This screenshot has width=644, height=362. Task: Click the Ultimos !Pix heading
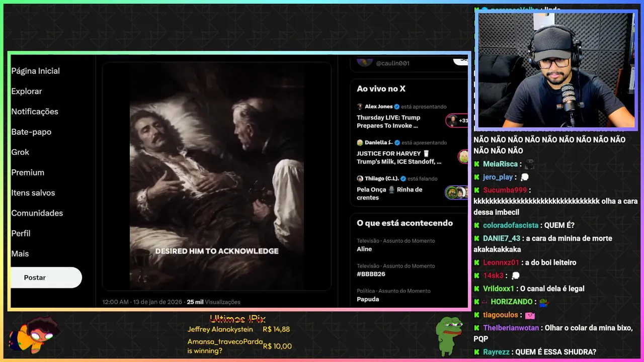237,319
